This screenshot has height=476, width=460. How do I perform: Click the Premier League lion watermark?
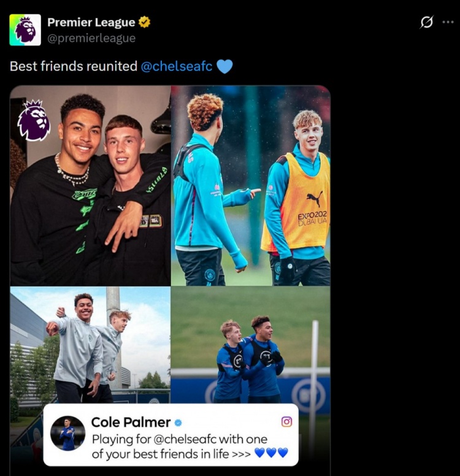pos(33,120)
